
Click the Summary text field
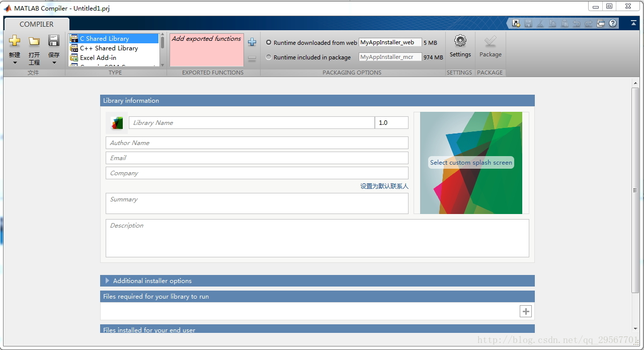[x=257, y=203]
